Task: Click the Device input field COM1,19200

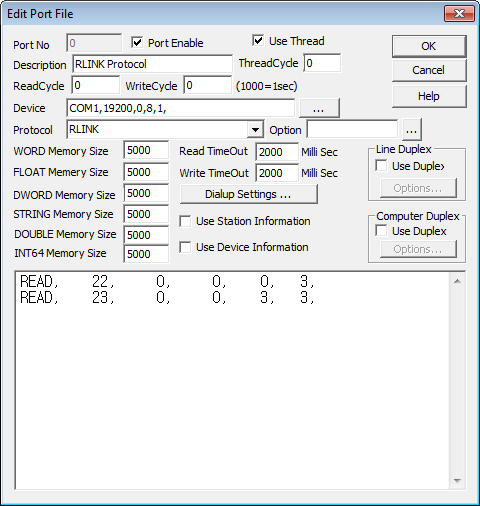Action: [180, 108]
